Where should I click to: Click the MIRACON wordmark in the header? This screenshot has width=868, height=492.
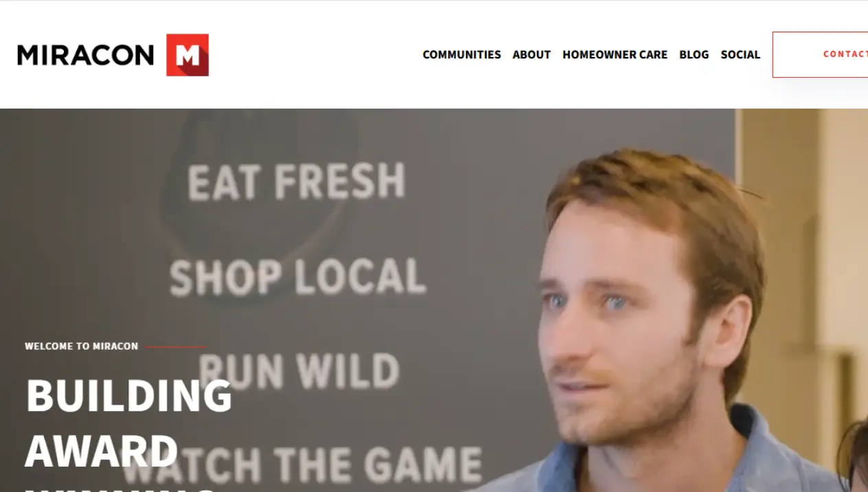(86, 55)
